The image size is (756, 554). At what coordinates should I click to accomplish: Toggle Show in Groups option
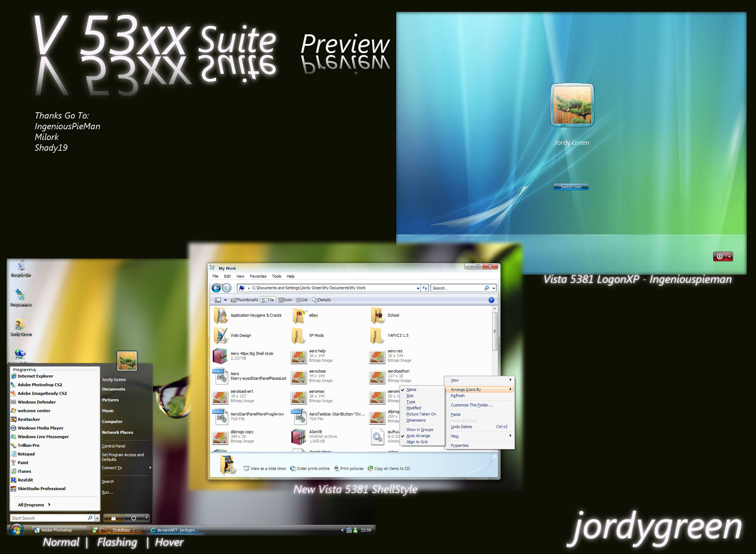click(420, 430)
